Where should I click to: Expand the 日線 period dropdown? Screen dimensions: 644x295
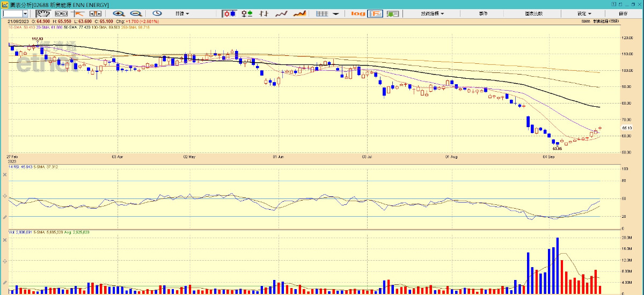(x=182, y=13)
